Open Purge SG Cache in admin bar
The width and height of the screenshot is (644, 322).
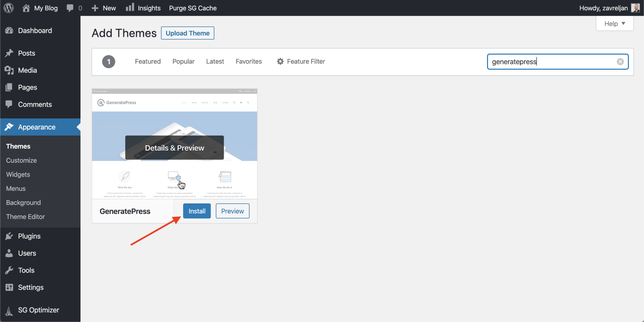pos(193,8)
